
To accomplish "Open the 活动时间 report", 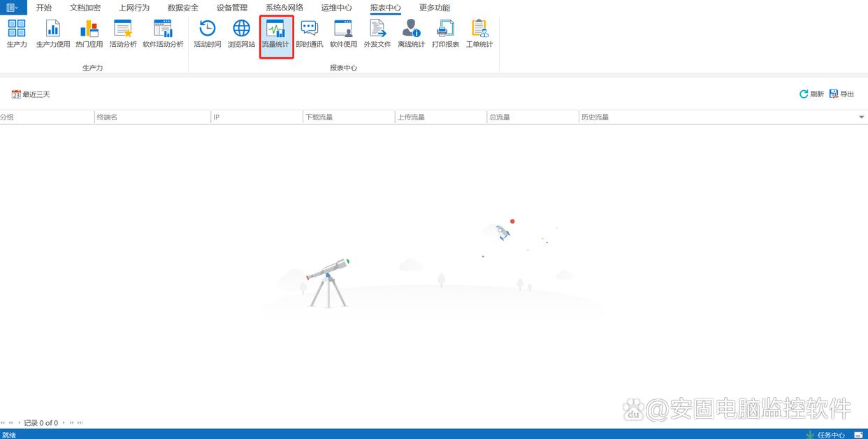I will click(208, 34).
